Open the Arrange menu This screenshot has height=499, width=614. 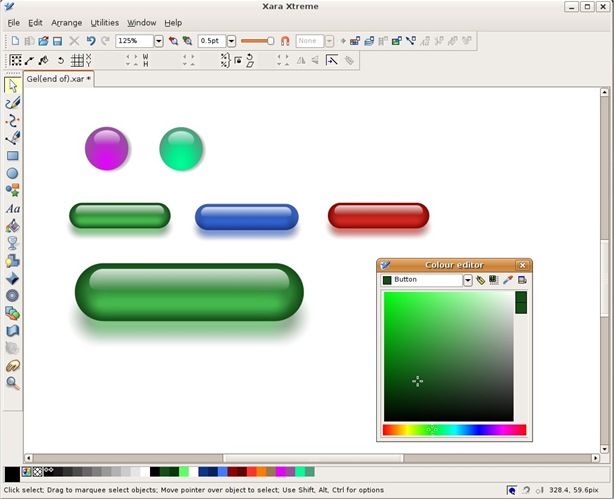[67, 22]
